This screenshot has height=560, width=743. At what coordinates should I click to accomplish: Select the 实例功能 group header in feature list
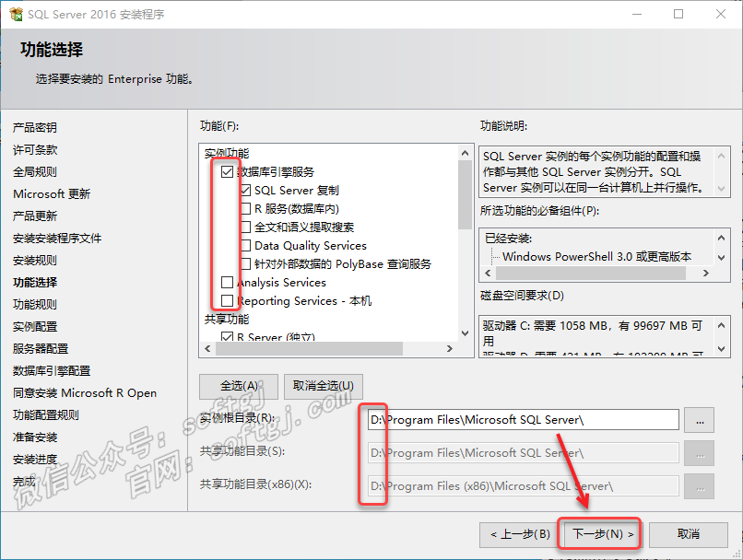click(227, 153)
